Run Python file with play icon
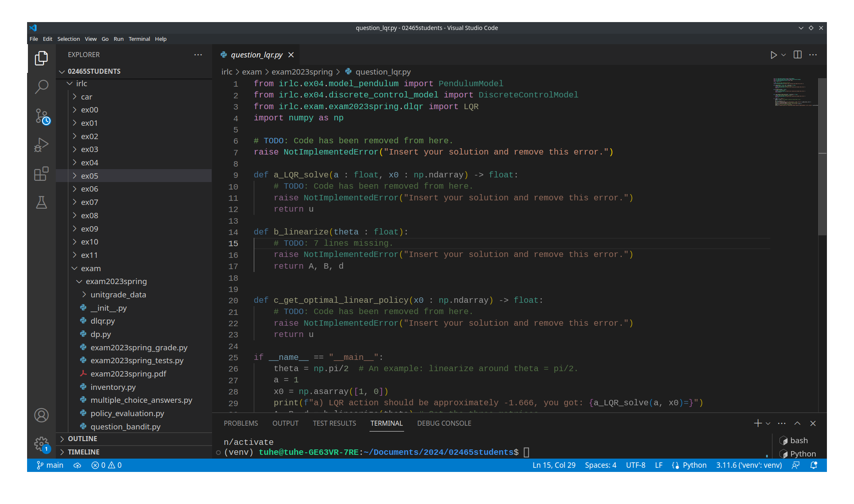Image resolution: width=854 pixels, height=504 pixels. [x=773, y=55]
